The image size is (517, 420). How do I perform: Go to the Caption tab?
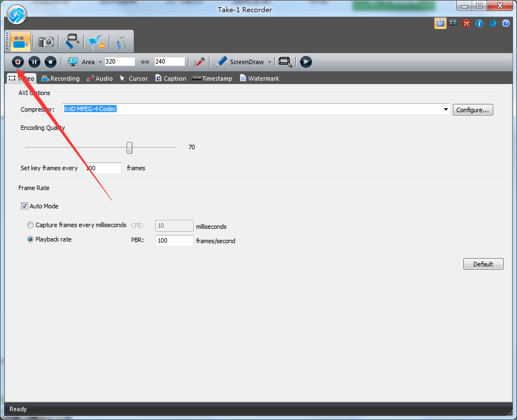[171, 78]
